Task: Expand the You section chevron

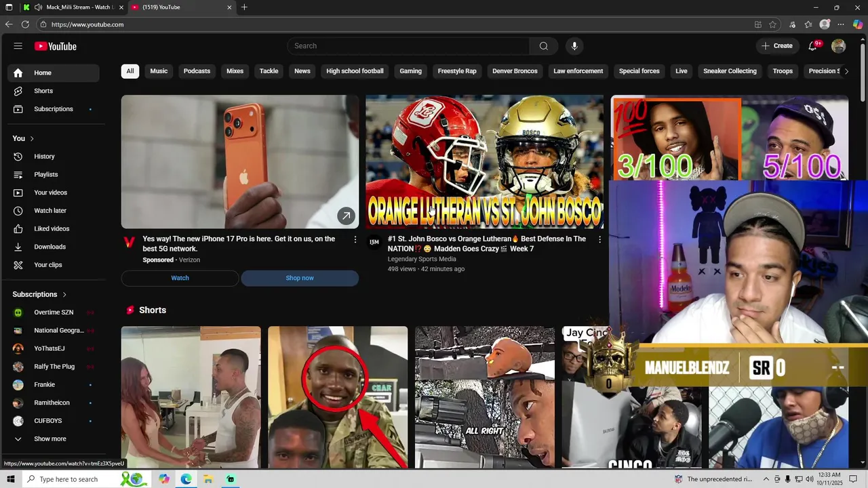Action: point(31,138)
